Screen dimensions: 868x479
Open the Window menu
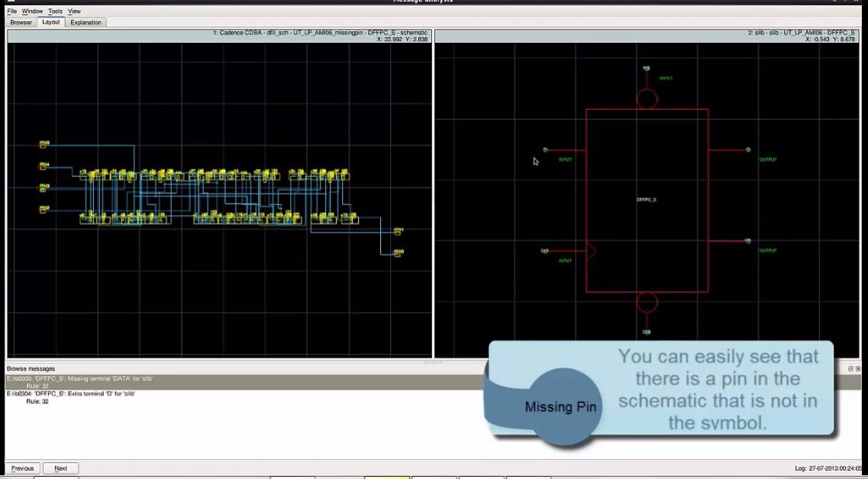(x=32, y=11)
